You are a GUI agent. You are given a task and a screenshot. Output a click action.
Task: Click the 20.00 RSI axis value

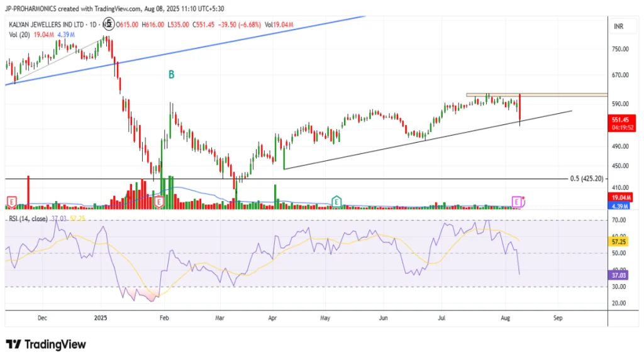point(619,303)
